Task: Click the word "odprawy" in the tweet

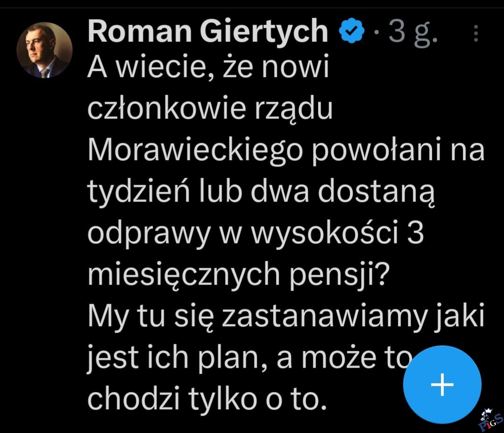Action: pos(144,233)
